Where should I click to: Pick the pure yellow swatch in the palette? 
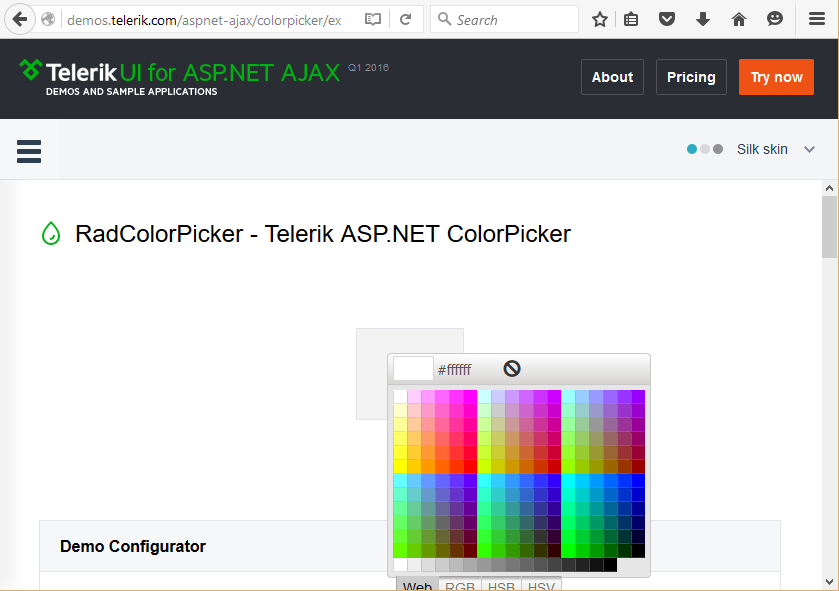pos(400,467)
